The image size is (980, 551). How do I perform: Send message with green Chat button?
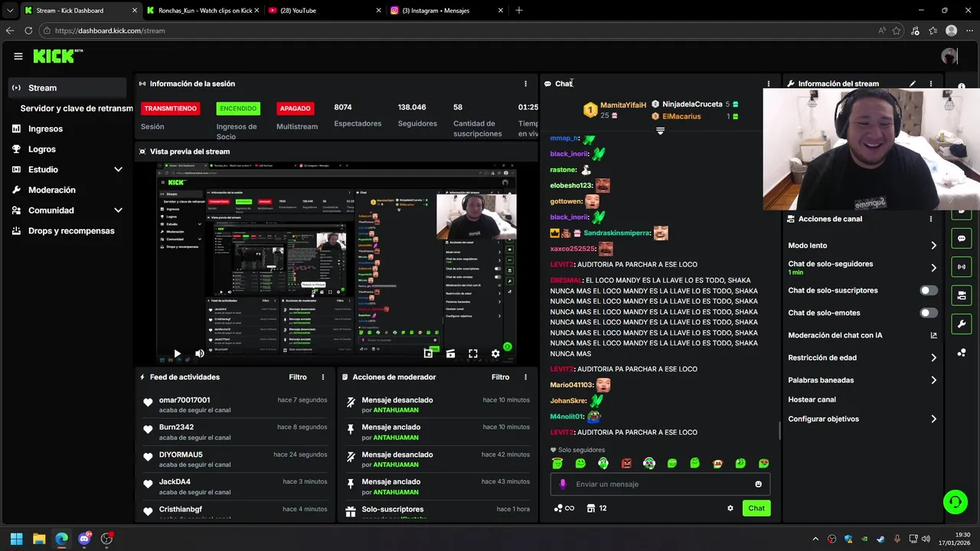(756, 508)
